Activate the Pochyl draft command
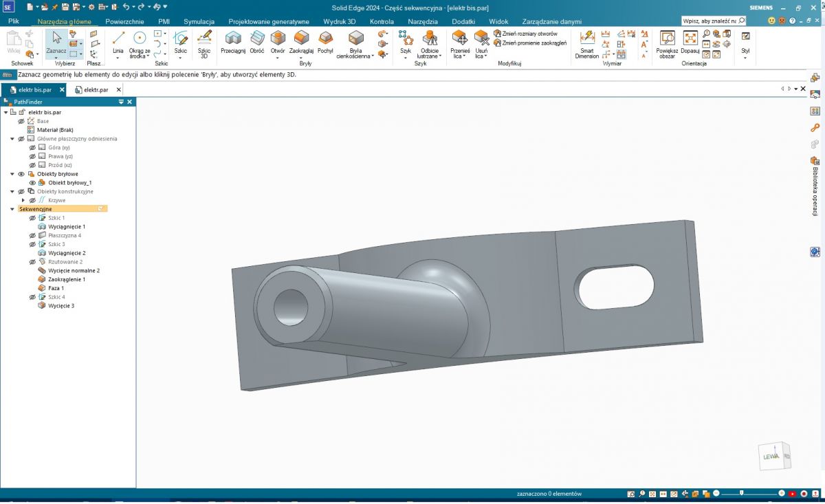 (325, 42)
